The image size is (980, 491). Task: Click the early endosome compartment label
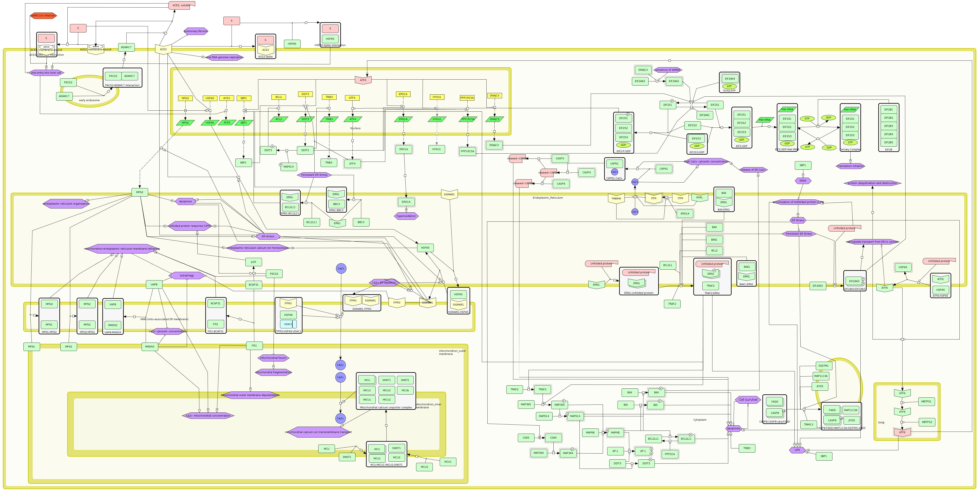coord(89,100)
